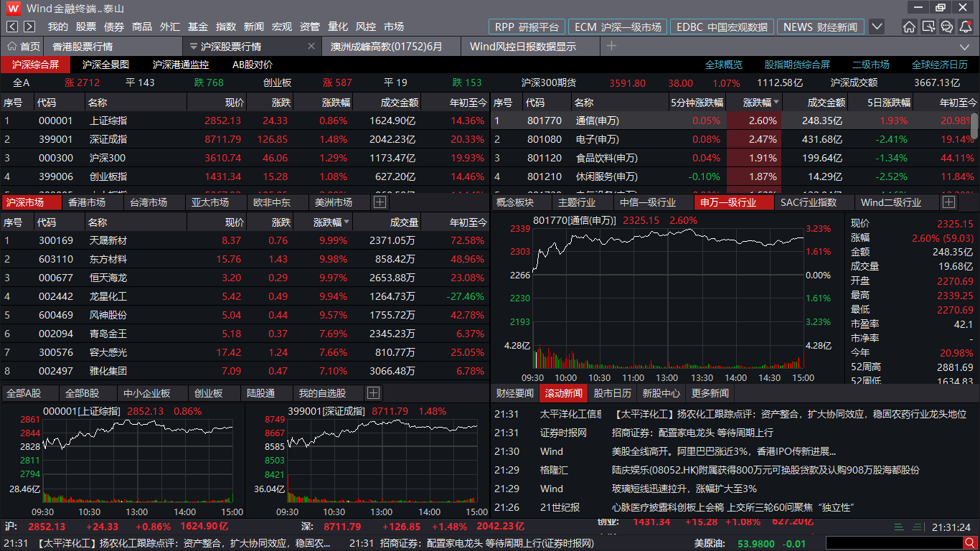Open the 全球经济日历 link
The height and width of the screenshot is (551, 980).
(940, 64)
